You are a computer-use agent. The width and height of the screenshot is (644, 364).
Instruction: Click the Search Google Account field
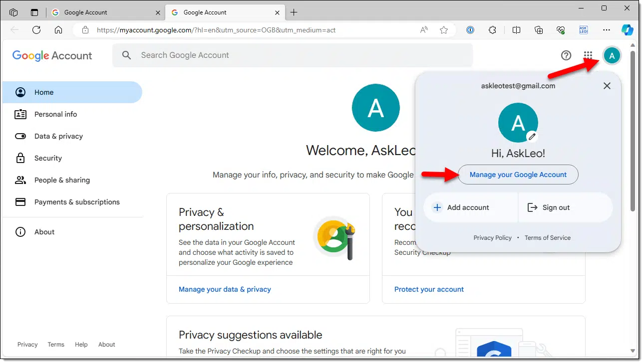(x=293, y=55)
